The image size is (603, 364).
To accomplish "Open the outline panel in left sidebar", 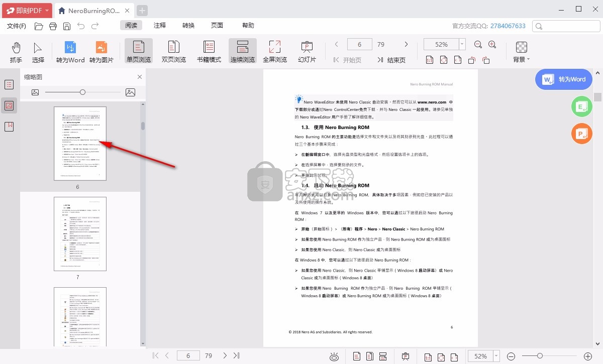I will 9,84.
